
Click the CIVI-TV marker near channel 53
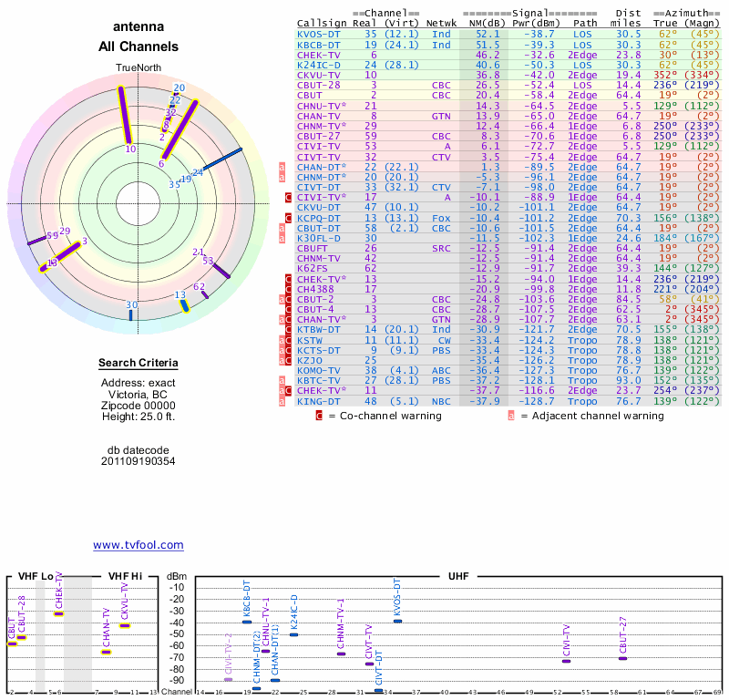click(x=566, y=661)
